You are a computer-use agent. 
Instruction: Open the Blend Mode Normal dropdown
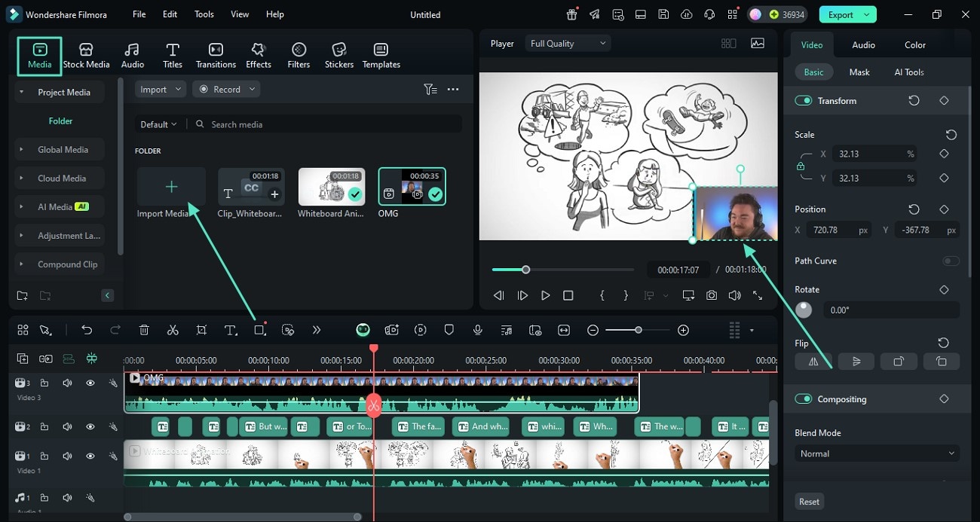(x=877, y=453)
